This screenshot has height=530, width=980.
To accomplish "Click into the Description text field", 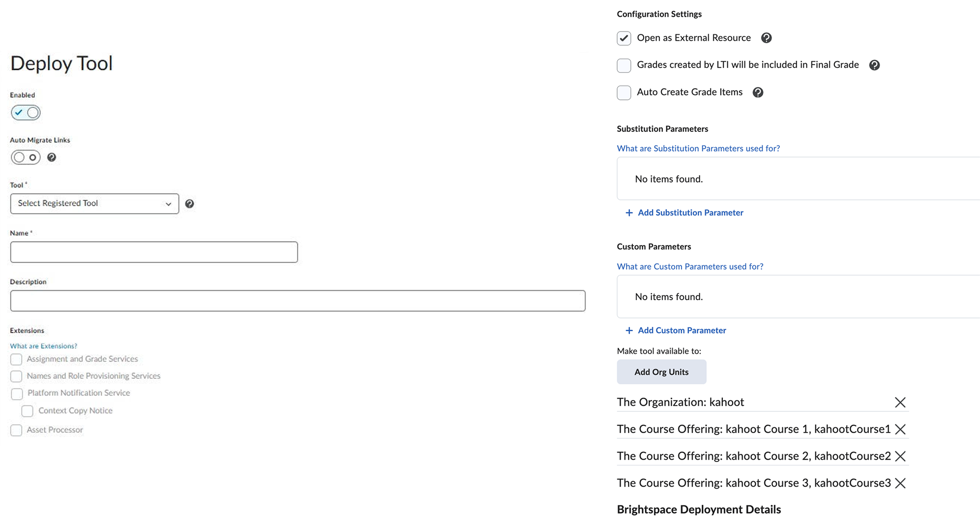I will coord(297,301).
